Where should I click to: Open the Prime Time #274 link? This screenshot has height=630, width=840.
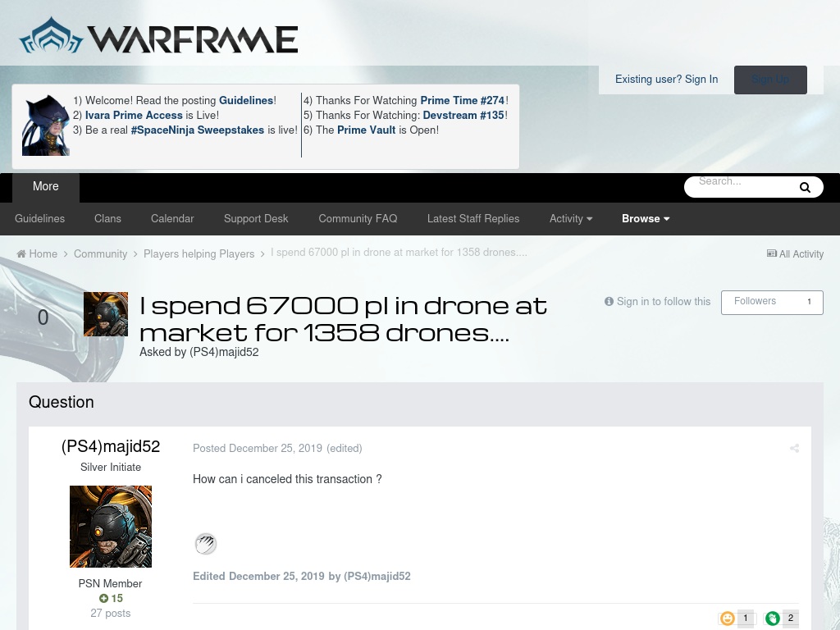[x=463, y=100]
